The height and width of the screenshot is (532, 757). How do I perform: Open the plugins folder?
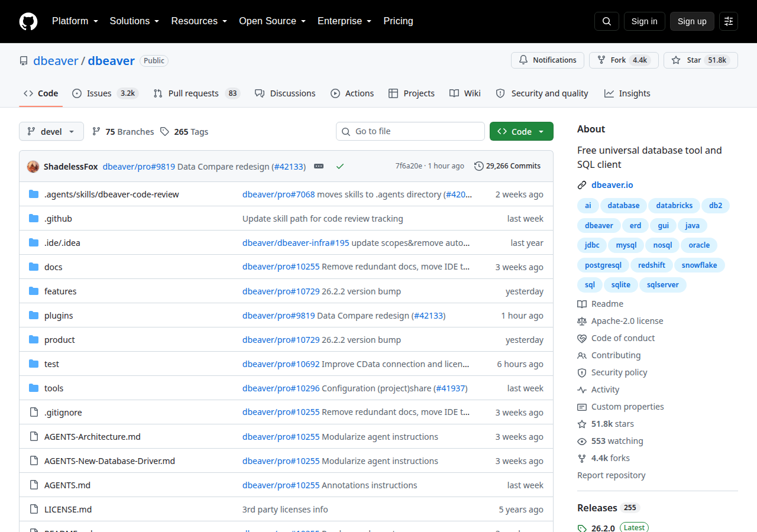point(59,316)
